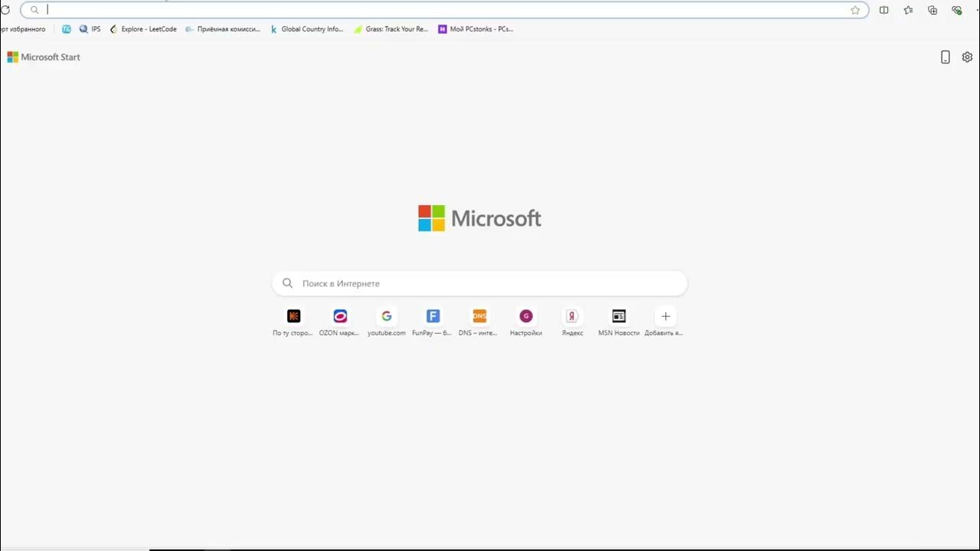Image resolution: width=980 pixels, height=551 pixels.
Task: Open browser essentials heart icon
Action: (957, 10)
